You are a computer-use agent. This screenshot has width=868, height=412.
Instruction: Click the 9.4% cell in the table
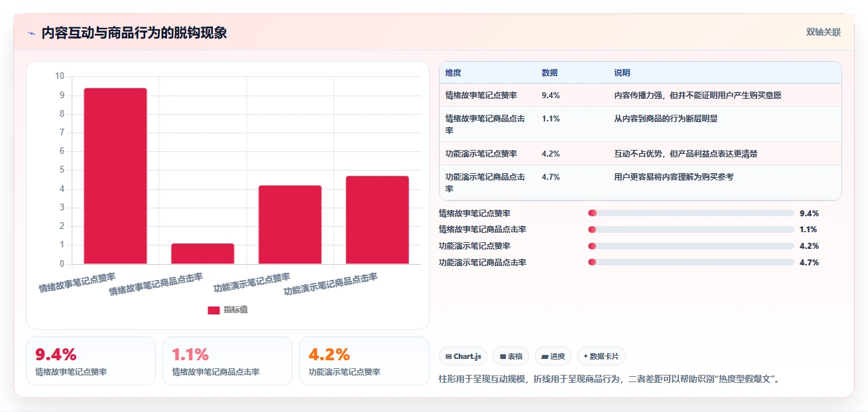551,95
